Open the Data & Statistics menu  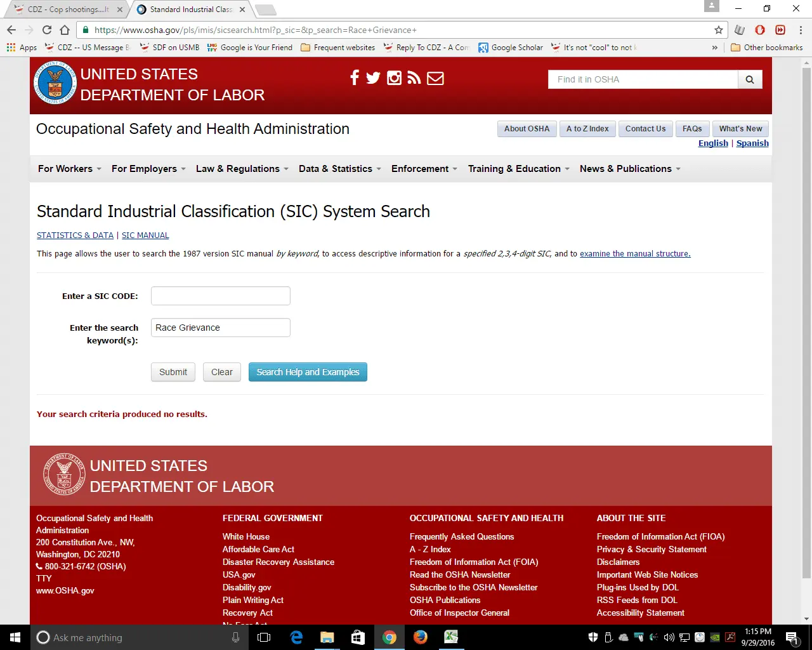(x=339, y=169)
